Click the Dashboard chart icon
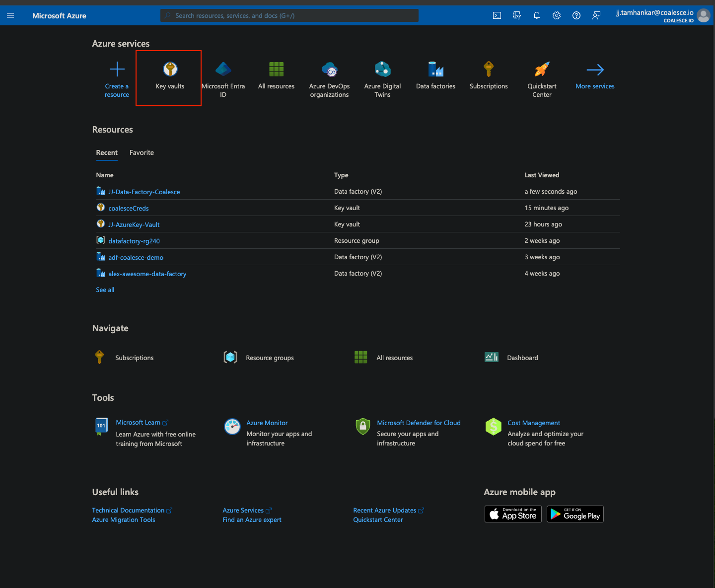Screen dimensions: 715x588 [492, 357]
